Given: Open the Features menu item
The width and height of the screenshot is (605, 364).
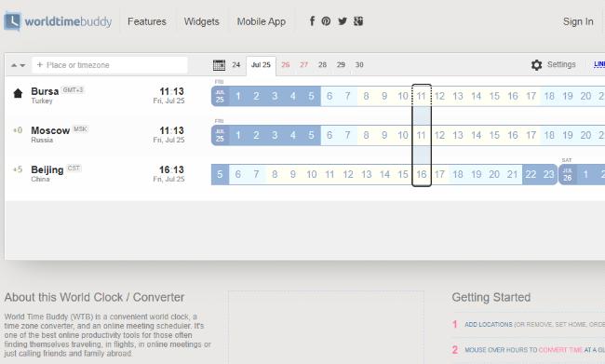Looking at the screenshot, I should 147,21.
